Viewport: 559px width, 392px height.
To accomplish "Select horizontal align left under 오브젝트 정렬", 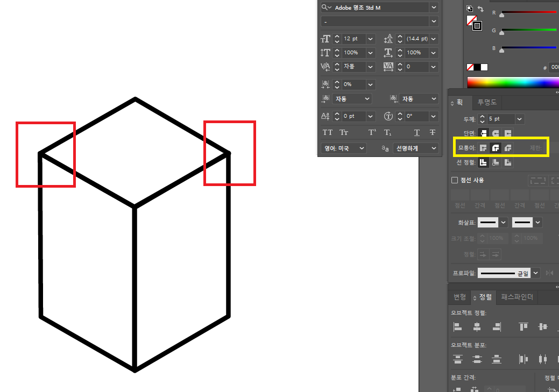I will point(457,326).
